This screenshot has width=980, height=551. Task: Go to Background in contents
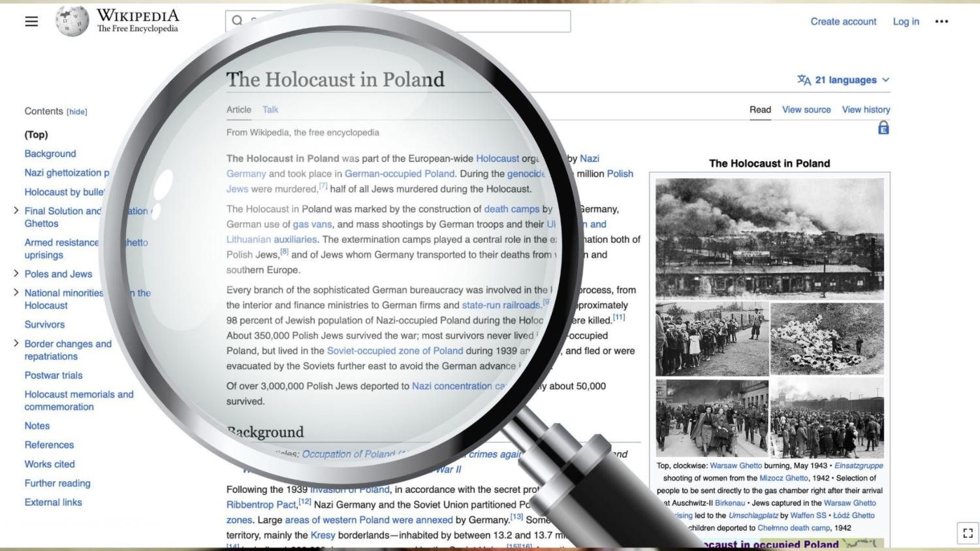(50, 153)
